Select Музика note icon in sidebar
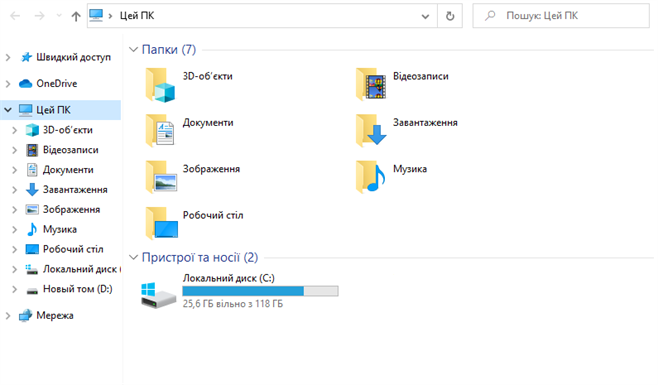The height and width of the screenshot is (385, 658). click(x=32, y=229)
